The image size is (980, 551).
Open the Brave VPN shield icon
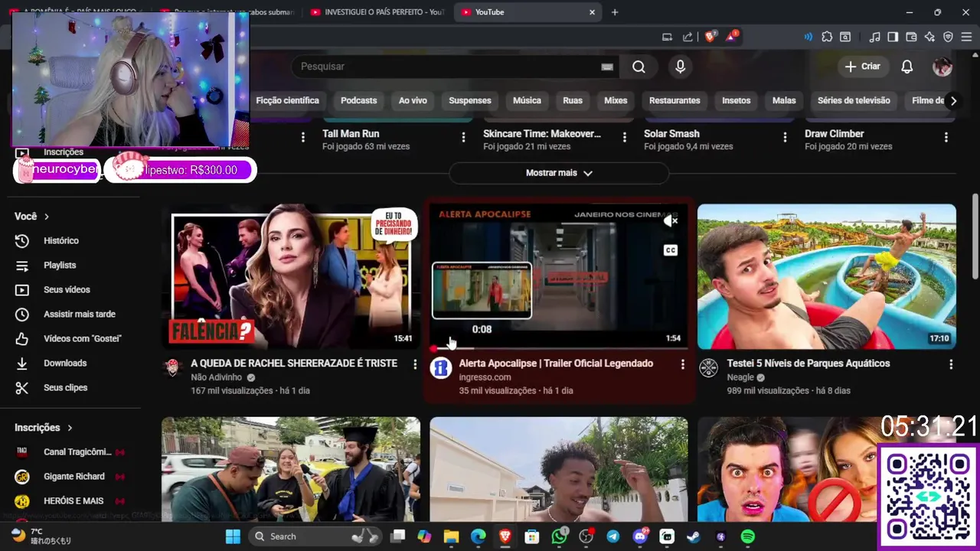(948, 37)
